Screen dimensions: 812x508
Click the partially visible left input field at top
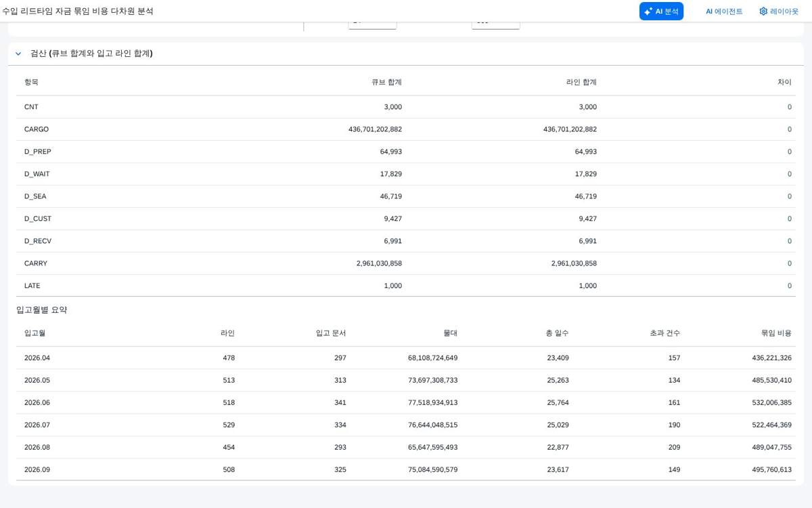pos(372,24)
